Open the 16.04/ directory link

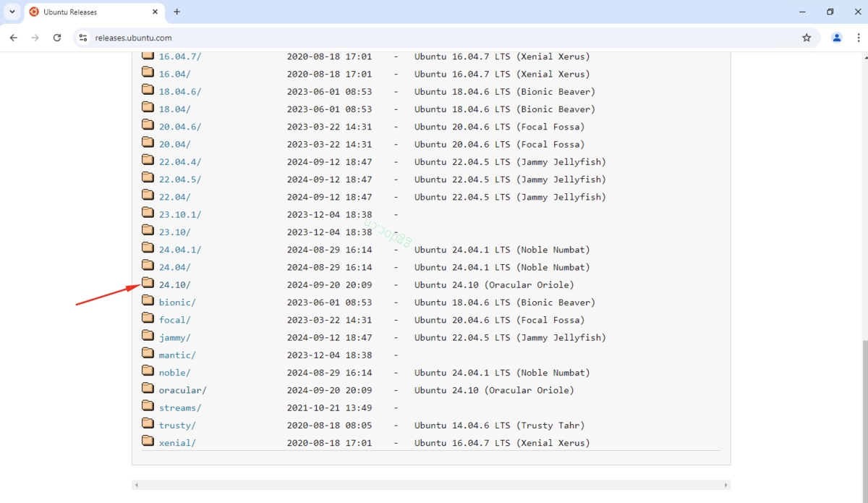[175, 75]
